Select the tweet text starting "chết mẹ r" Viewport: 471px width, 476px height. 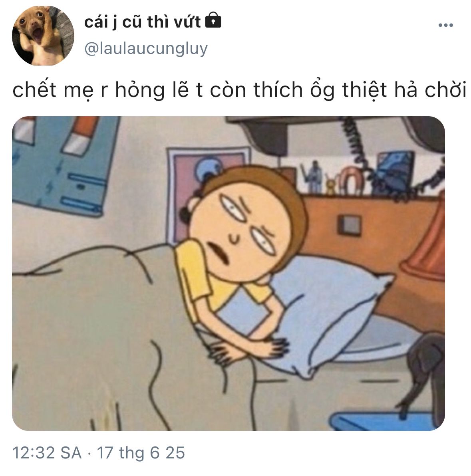coord(239,90)
